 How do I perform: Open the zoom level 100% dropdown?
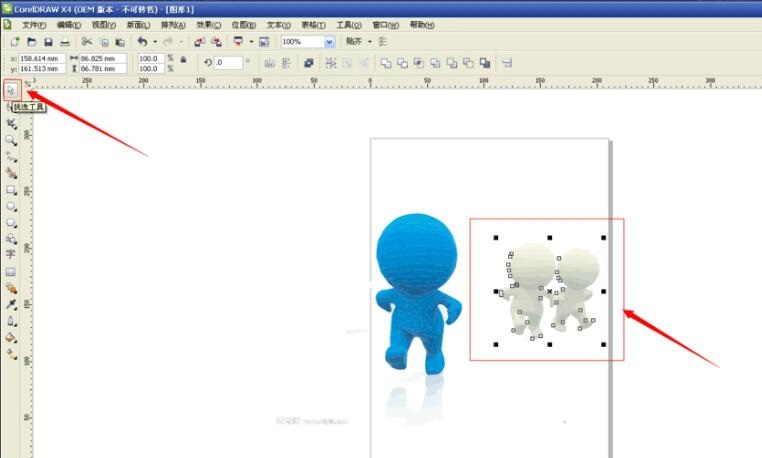[329, 42]
